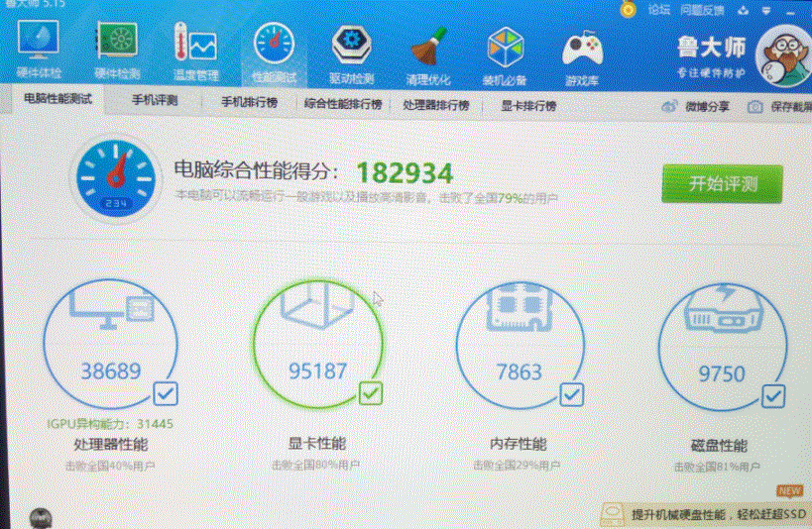
Task: Click the speedometer gauge score icon
Action: click(116, 178)
